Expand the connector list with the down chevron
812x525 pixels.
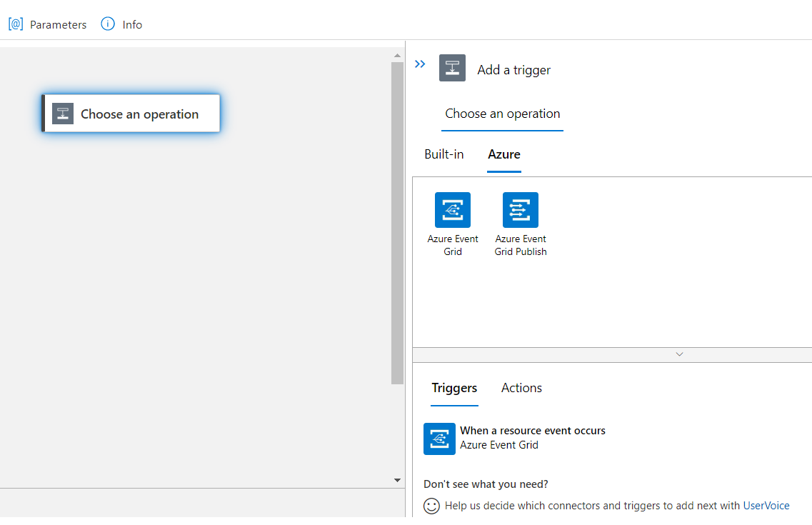point(679,355)
